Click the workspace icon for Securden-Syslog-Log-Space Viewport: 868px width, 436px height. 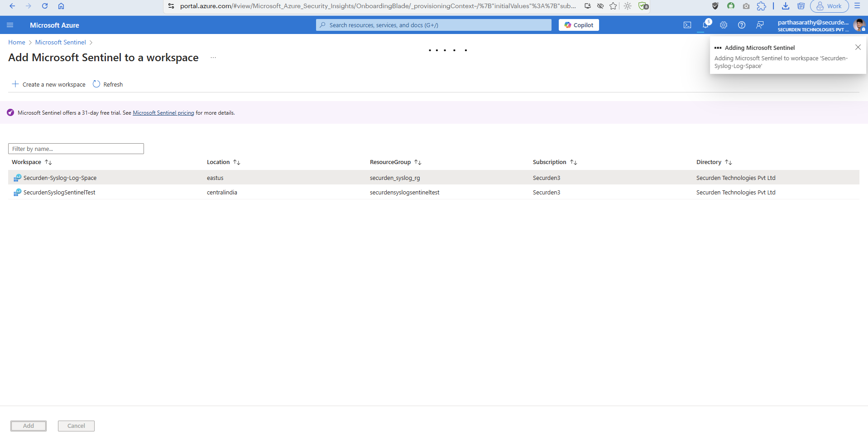17,178
